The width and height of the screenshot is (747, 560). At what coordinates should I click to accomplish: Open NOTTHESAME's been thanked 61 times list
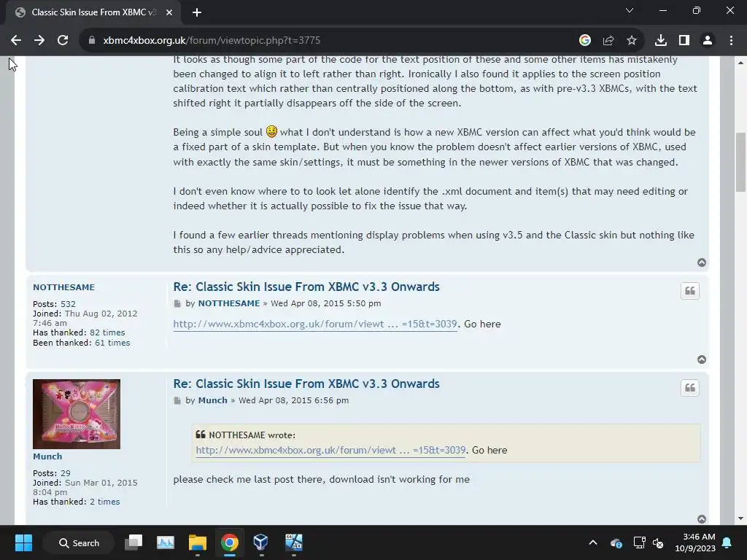112,343
